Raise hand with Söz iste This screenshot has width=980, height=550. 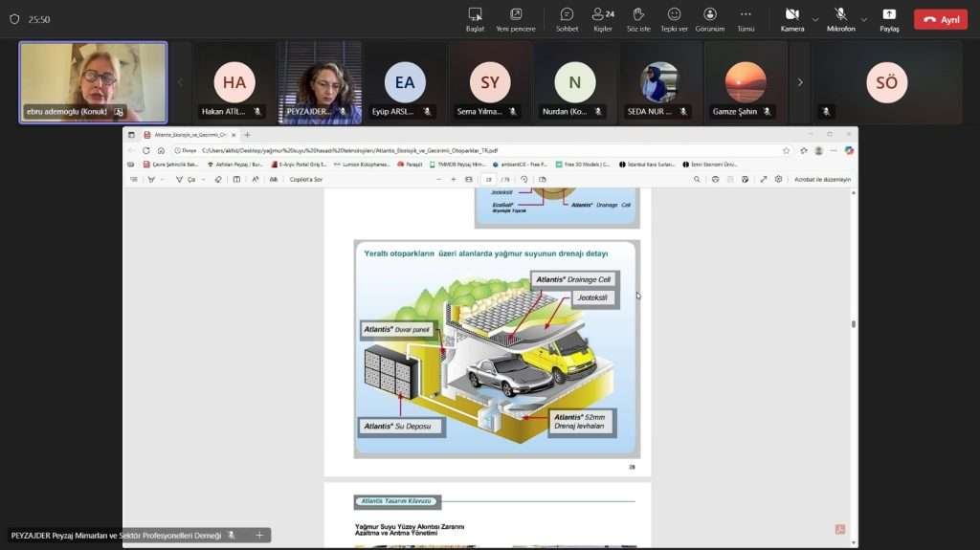click(x=638, y=19)
